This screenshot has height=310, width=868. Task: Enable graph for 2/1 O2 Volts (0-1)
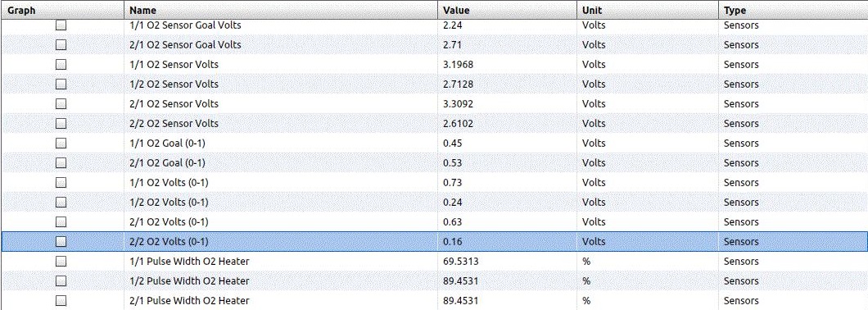pyautogui.click(x=61, y=221)
